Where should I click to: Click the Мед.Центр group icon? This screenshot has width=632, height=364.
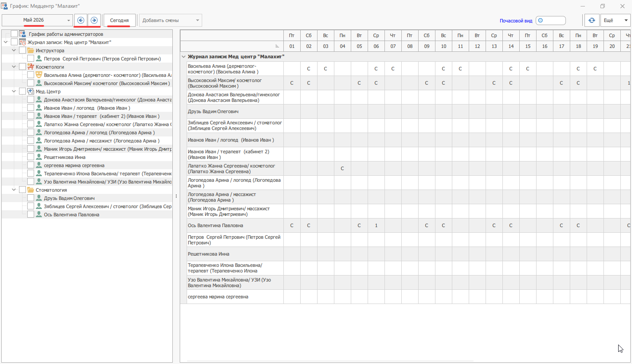(31, 92)
